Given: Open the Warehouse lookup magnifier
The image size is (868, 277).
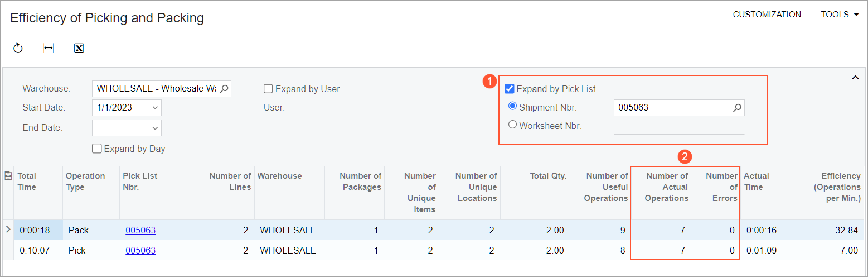Looking at the screenshot, I should [224, 88].
